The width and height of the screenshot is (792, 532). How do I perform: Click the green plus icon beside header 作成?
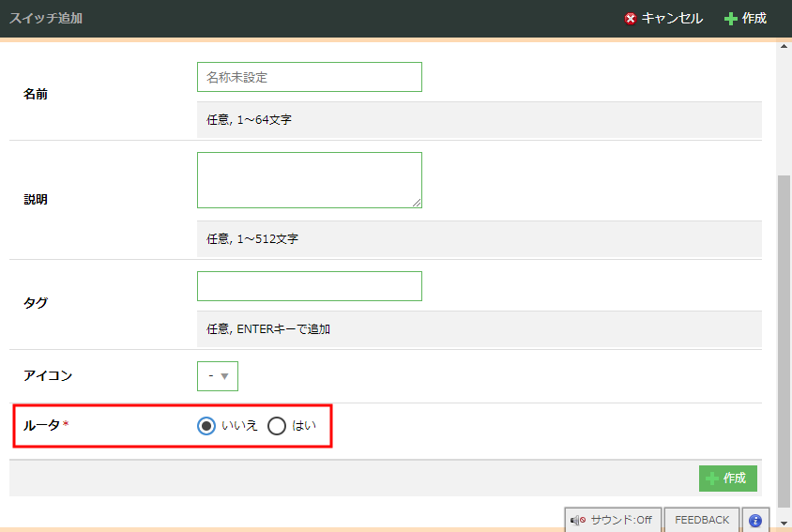tap(730, 19)
